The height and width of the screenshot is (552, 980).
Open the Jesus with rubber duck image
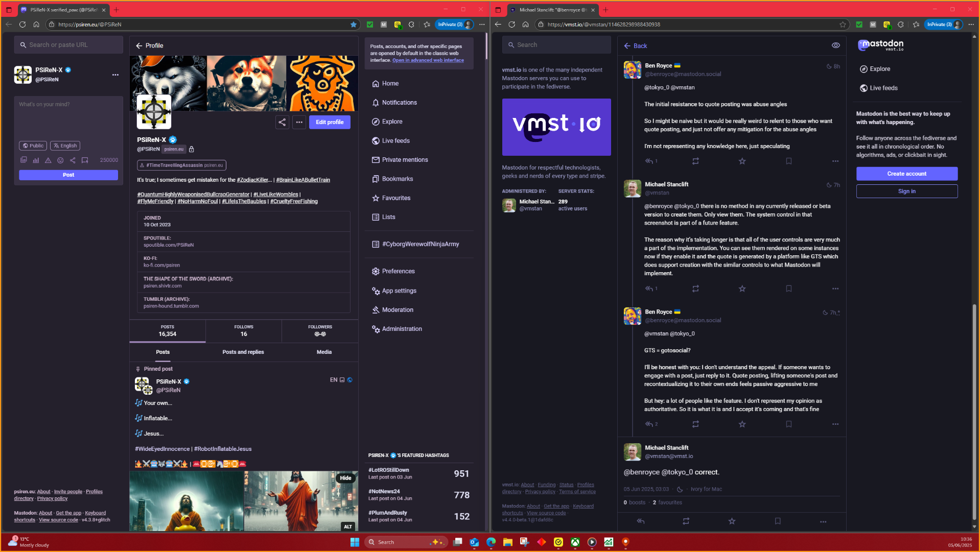click(186, 501)
